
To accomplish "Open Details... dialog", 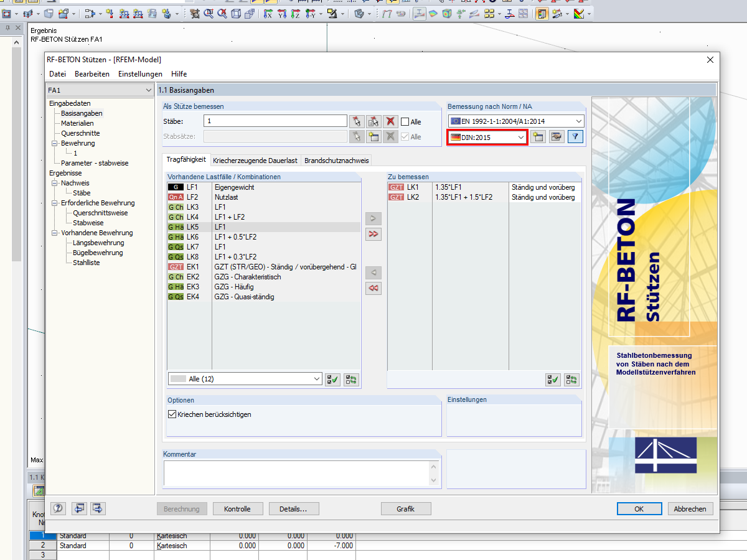I will [294, 509].
